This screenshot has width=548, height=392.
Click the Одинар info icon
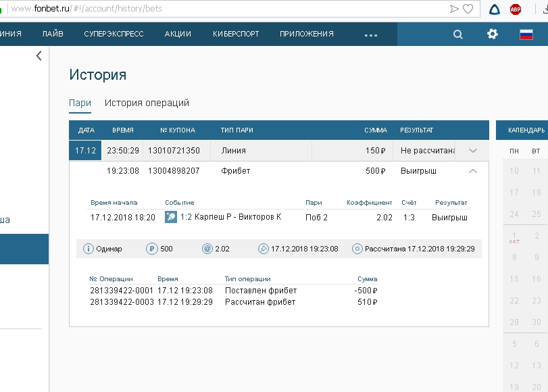coord(88,249)
